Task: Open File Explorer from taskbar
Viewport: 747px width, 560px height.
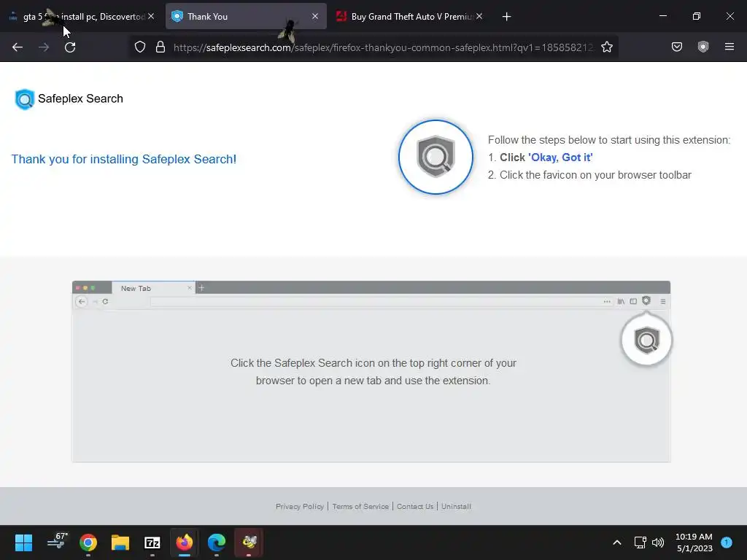Action: click(120, 542)
